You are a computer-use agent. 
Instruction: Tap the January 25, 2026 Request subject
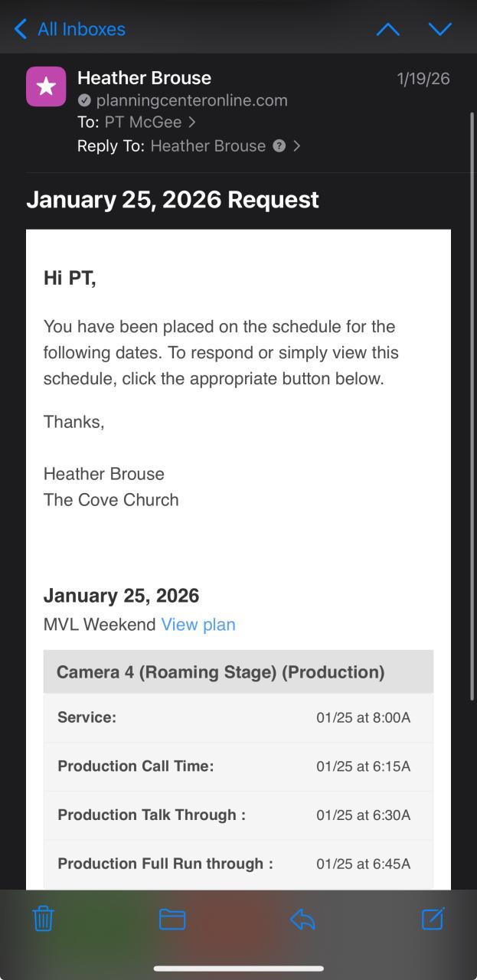(x=172, y=200)
